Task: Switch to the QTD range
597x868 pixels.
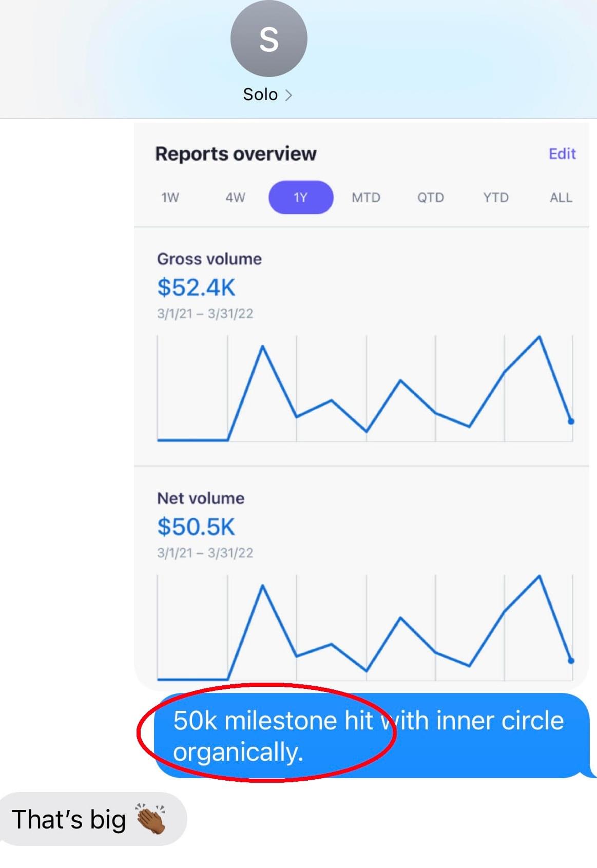Action: [431, 198]
